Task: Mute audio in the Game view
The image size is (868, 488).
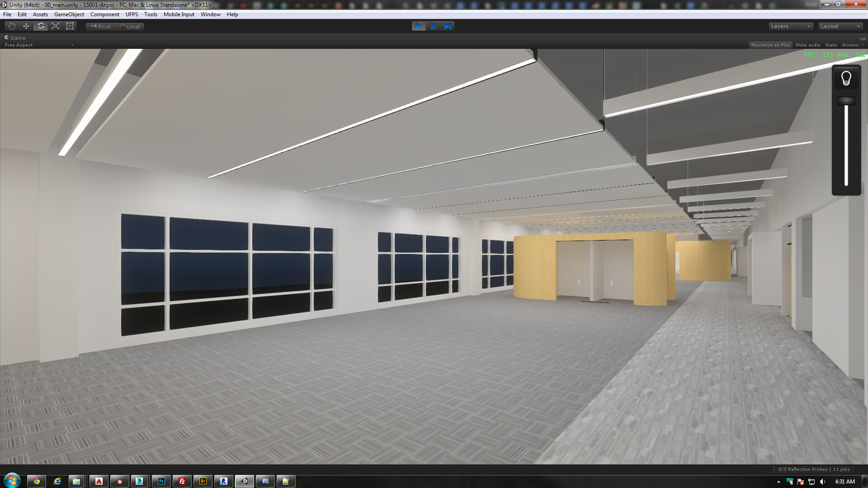Action: coord(808,45)
